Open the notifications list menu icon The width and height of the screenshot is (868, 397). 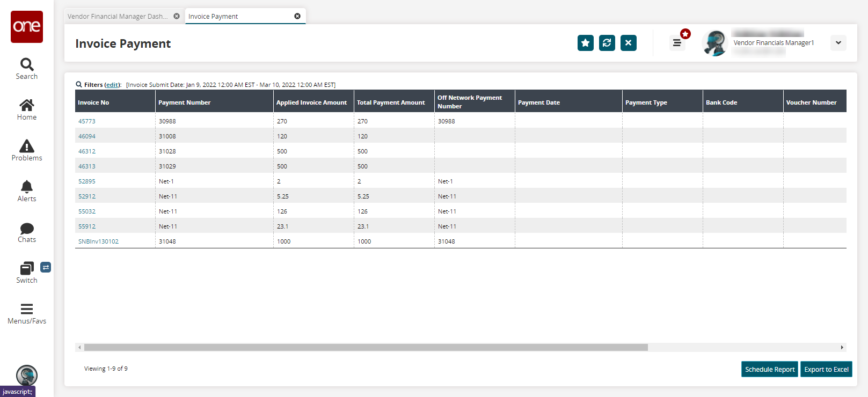677,43
